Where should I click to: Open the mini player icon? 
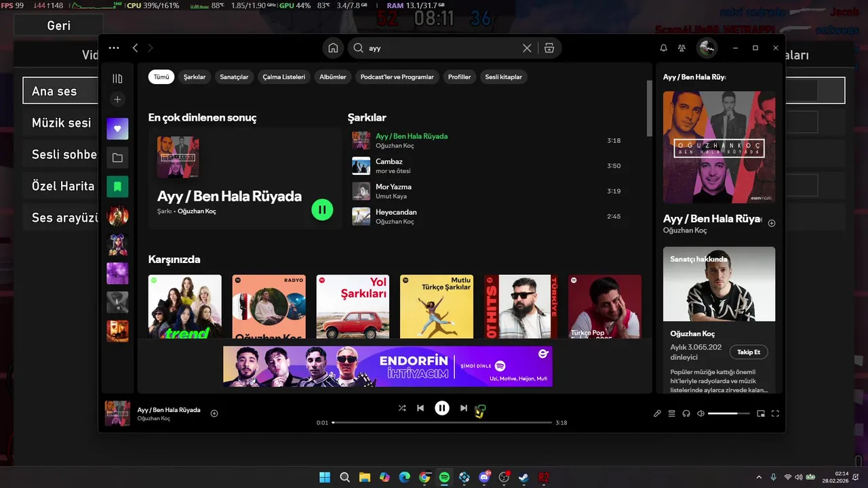point(761,413)
